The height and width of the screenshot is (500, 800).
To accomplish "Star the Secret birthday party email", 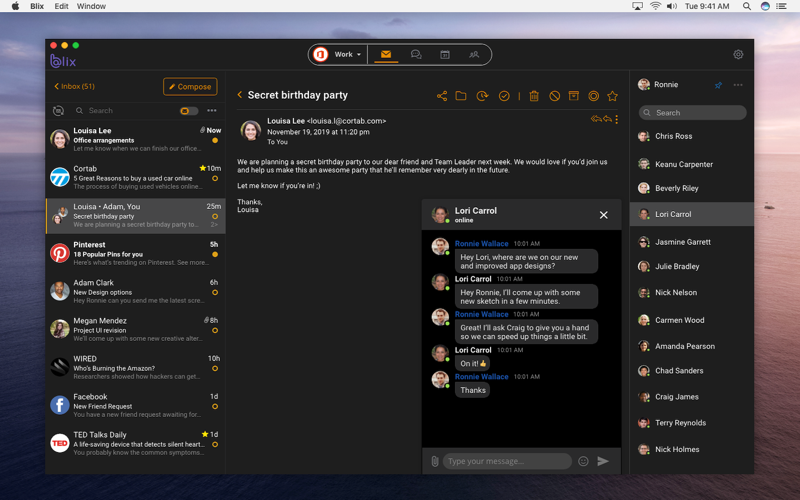I will 612,95.
